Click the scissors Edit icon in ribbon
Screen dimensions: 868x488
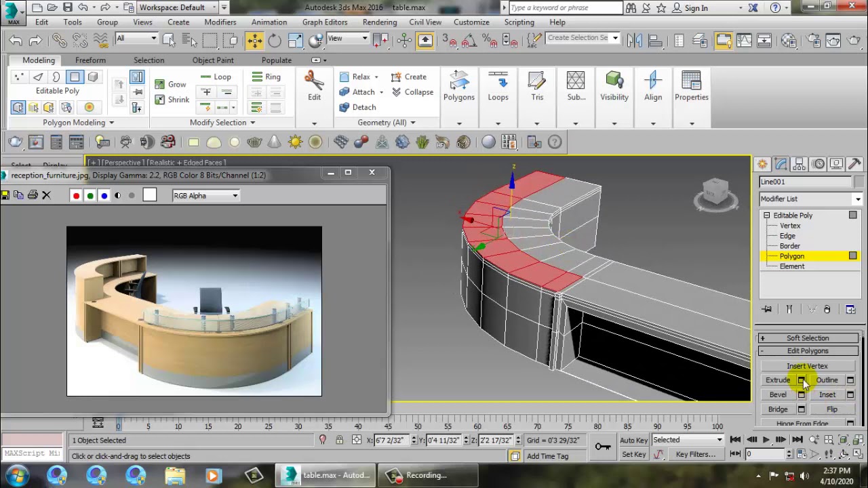coord(314,87)
